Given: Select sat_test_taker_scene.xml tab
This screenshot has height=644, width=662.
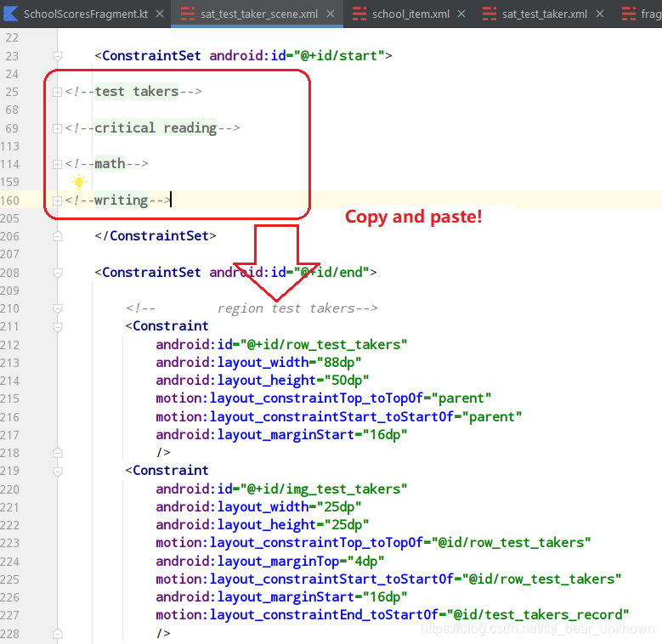Looking at the screenshot, I should coord(259,14).
